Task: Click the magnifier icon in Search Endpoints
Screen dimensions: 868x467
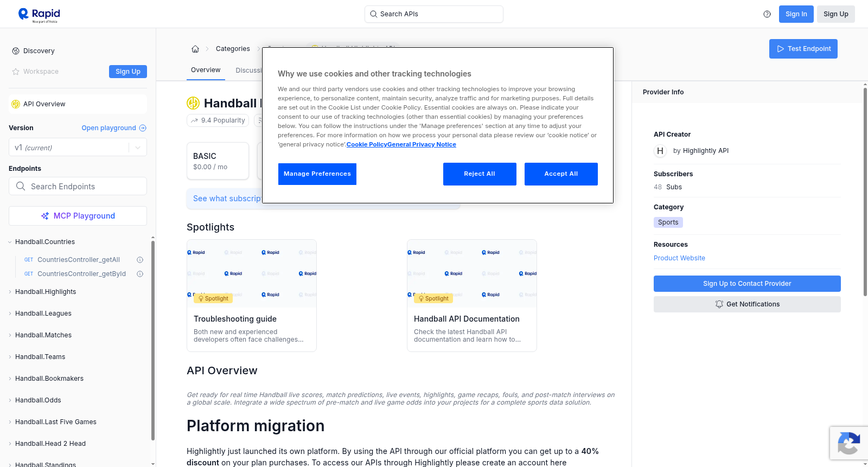Action: pos(21,186)
